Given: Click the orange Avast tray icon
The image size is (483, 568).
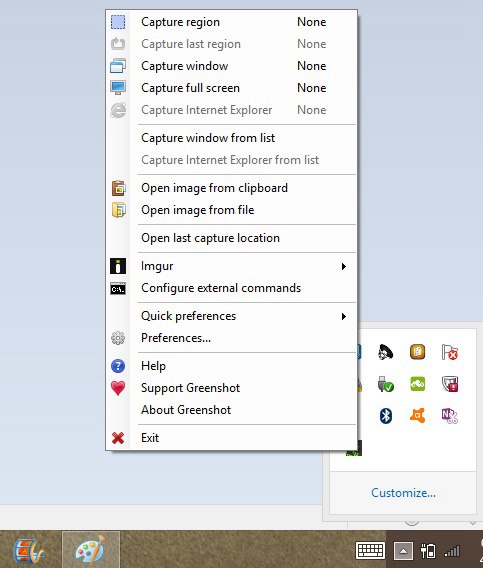Looking at the screenshot, I should pos(417,415).
